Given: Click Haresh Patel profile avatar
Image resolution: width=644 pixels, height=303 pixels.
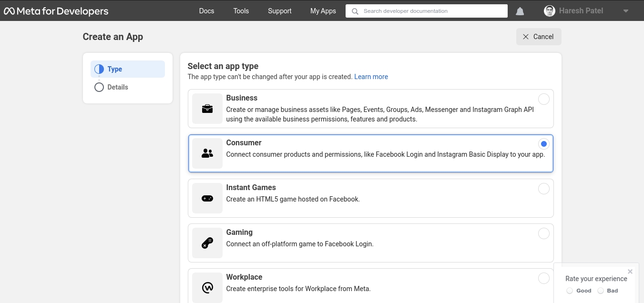Looking at the screenshot, I should tap(550, 11).
